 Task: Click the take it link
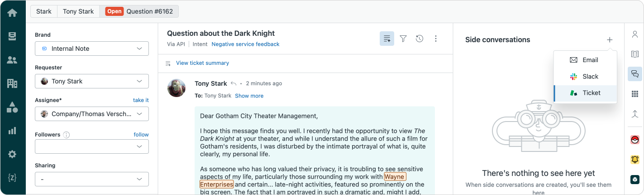tap(141, 100)
